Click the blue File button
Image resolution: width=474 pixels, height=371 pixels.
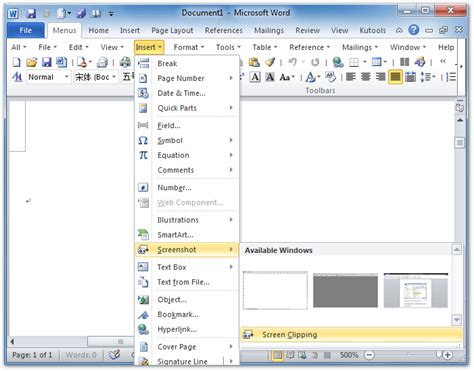(x=26, y=30)
